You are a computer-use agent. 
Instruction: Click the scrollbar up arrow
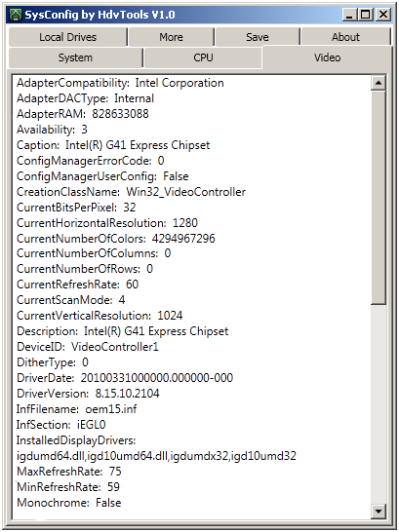click(x=379, y=83)
